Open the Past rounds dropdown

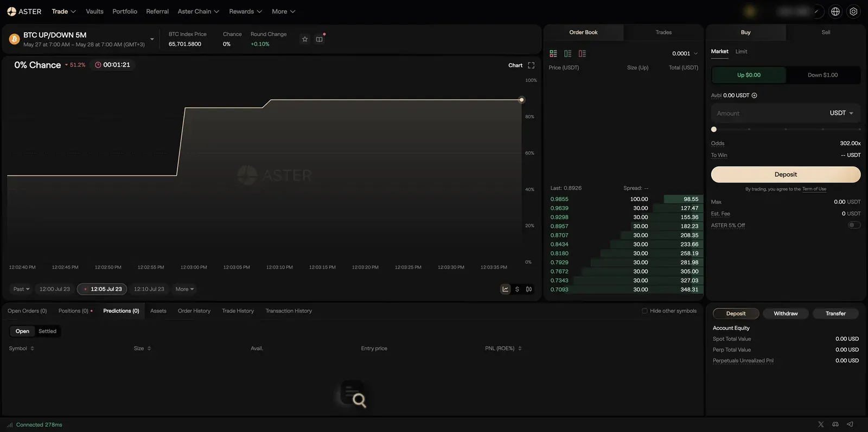21,289
